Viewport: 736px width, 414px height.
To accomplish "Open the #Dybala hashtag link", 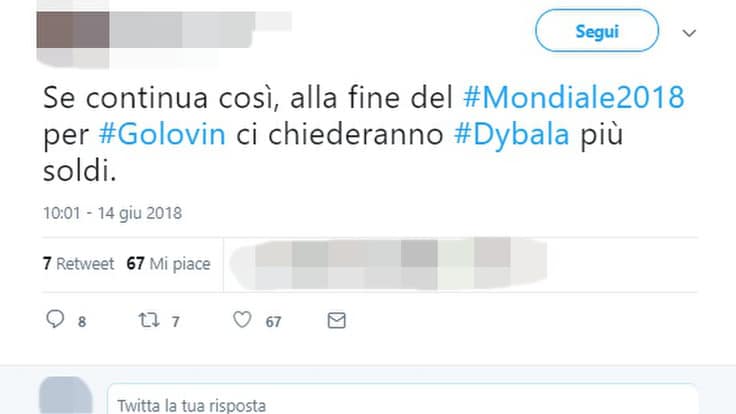I will click(512, 134).
